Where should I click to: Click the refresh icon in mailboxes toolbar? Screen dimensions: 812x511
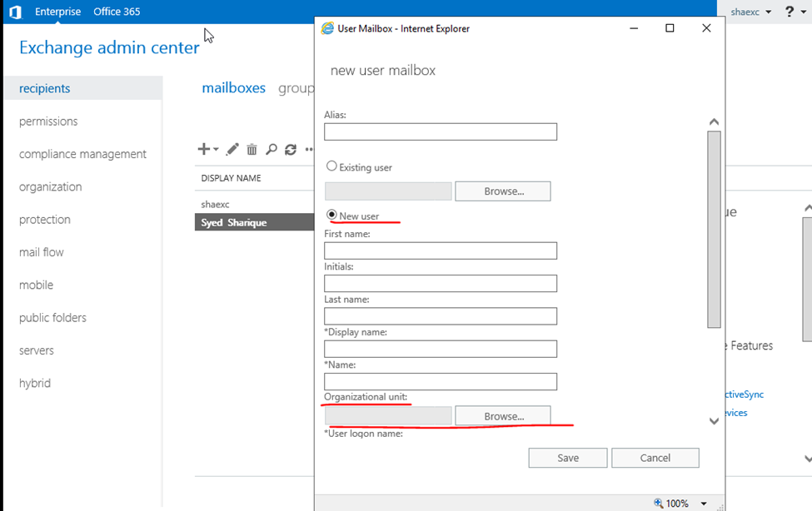290,150
